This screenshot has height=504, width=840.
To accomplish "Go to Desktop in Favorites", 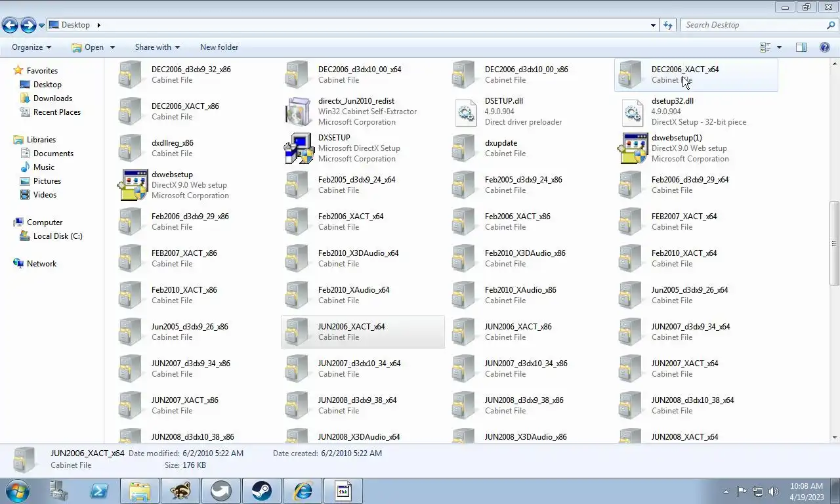I will click(47, 85).
